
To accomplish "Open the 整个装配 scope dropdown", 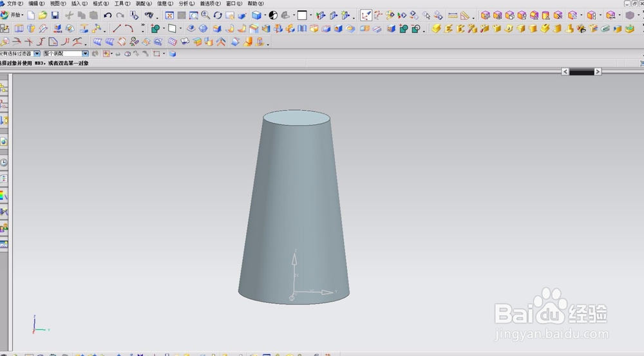I will pos(85,53).
